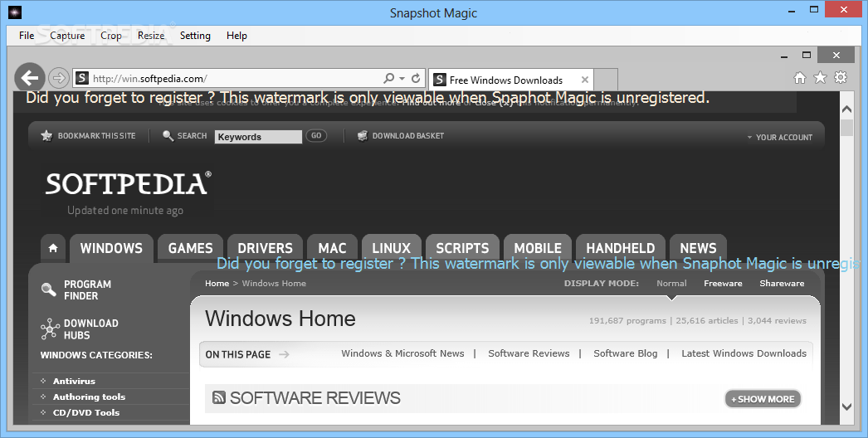Select the Mac navigation tab
This screenshot has height=438, width=868.
[x=332, y=248]
